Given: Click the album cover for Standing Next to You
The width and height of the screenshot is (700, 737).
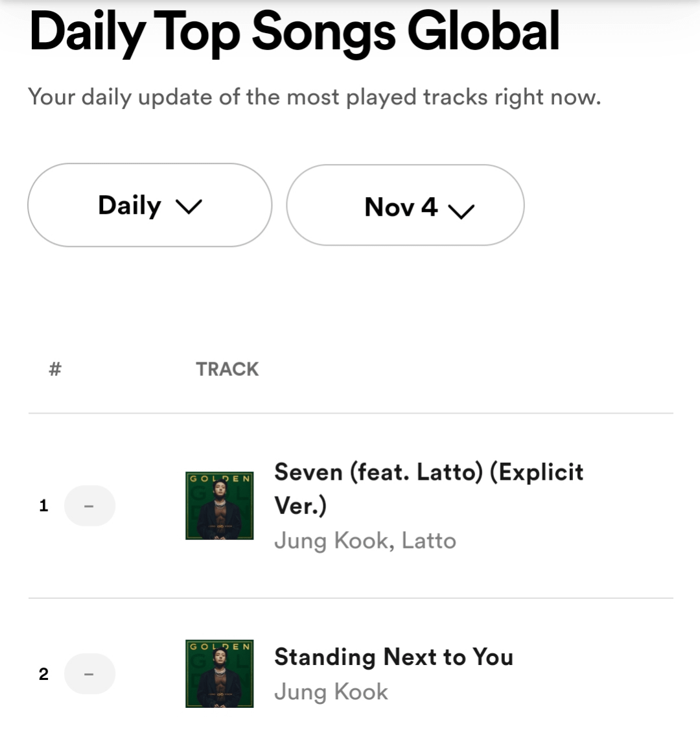Looking at the screenshot, I should click(x=219, y=674).
